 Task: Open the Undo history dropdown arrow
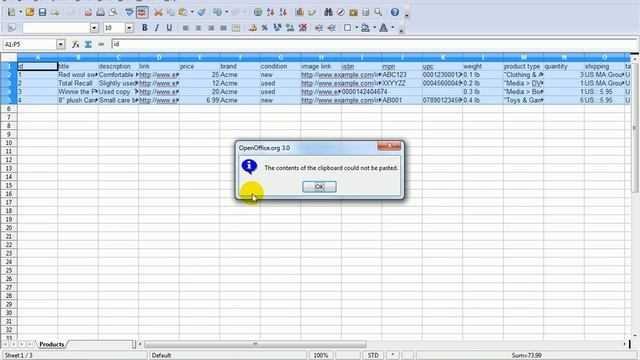[227, 12]
